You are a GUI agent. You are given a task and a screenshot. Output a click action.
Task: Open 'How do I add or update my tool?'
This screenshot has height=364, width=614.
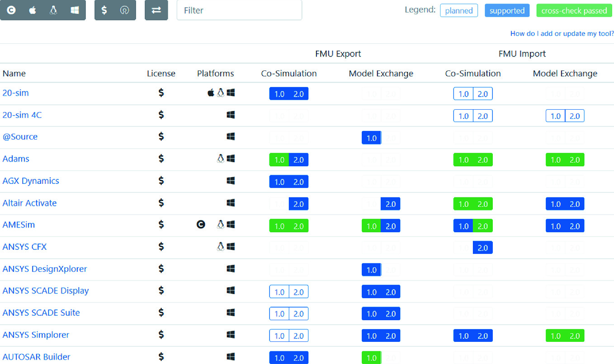click(562, 33)
